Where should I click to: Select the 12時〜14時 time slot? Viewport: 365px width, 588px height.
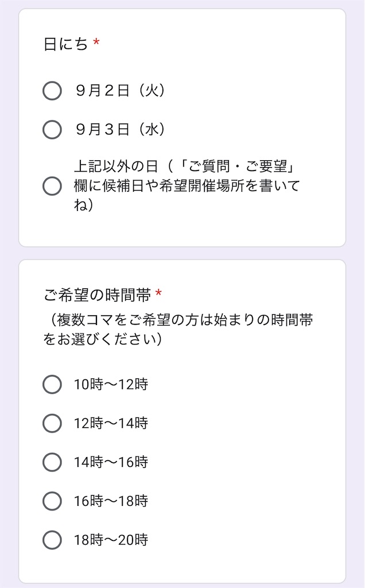click(x=52, y=424)
